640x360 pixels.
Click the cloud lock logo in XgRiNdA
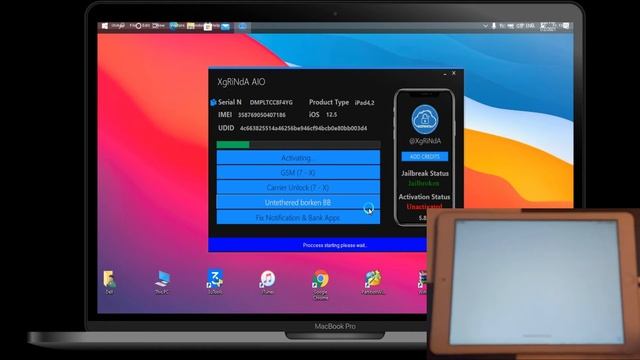tap(424, 120)
